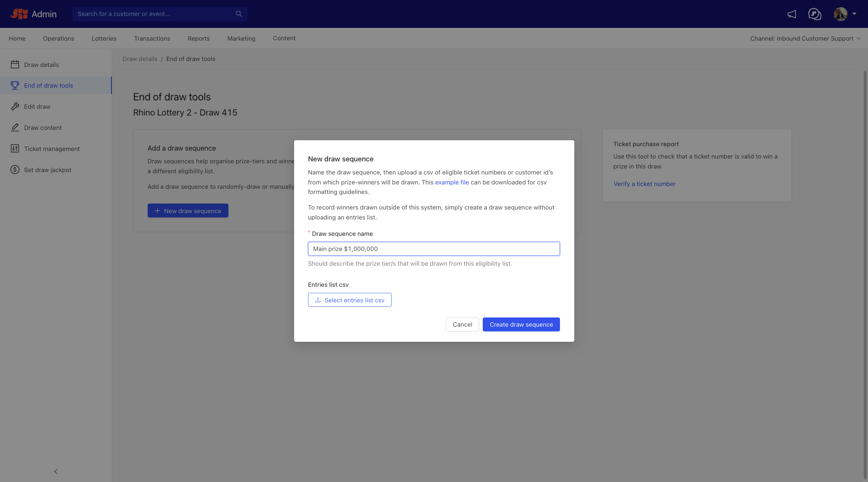Click Select entries list csv upload button
Image resolution: width=868 pixels, height=482 pixels.
pyautogui.click(x=349, y=300)
